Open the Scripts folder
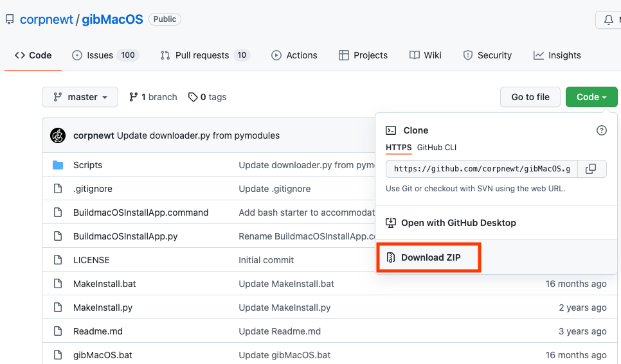This screenshot has width=621, height=364. pyautogui.click(x=87, y=165)
